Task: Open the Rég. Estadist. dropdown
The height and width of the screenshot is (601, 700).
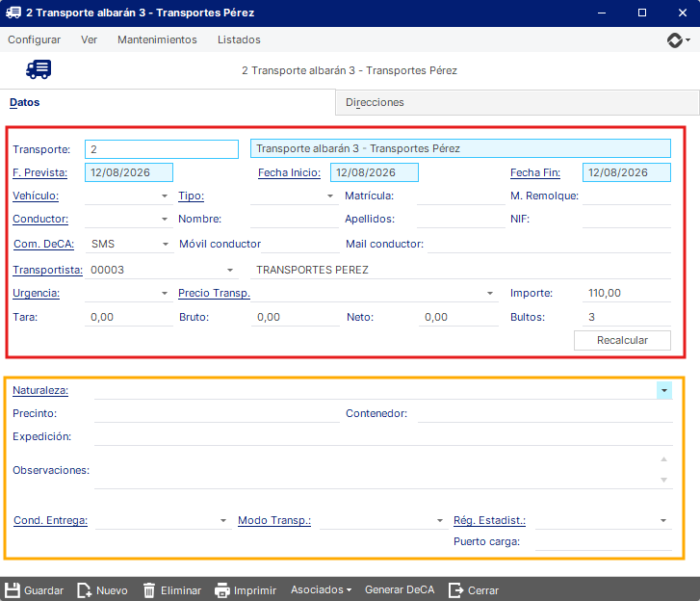Action: coord(663,521)
